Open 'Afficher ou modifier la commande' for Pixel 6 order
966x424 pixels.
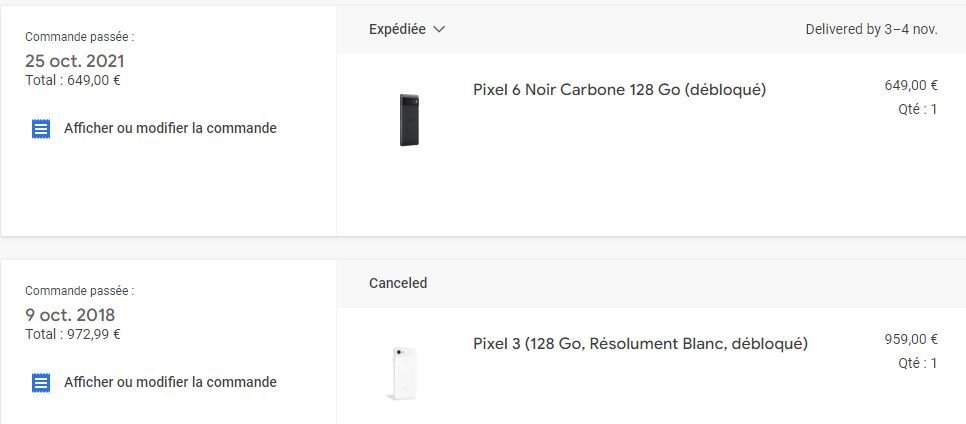pos(170,128)
